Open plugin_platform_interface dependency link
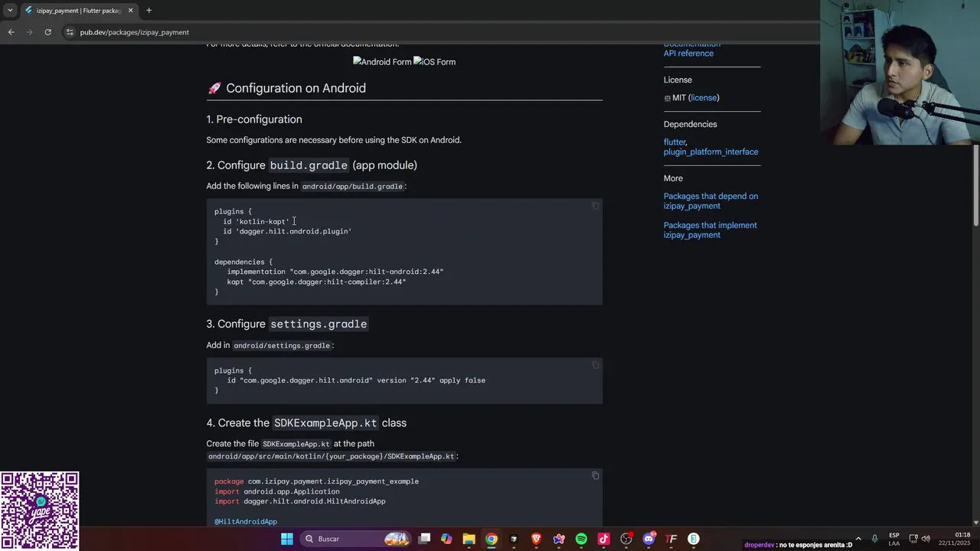980x551 pixels. click(710, 152)
